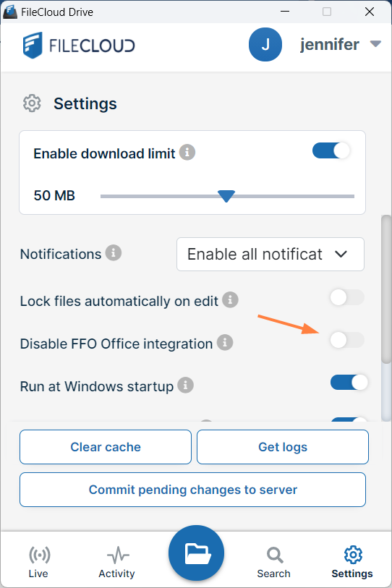The image size is (392, 588).
Task: Click the jennifer user avatar circle
Action: coord(265,45)
